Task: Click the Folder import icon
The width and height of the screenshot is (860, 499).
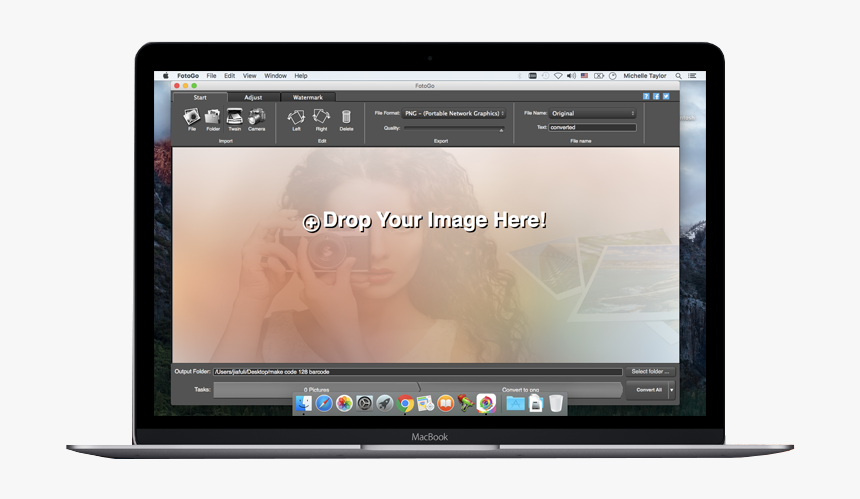Action: [213, 118]
